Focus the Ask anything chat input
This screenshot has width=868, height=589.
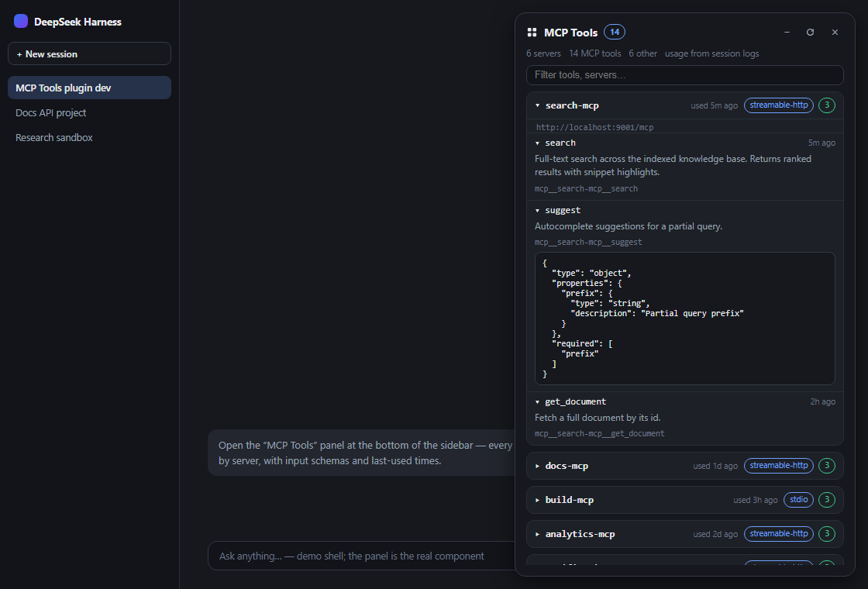coord(362,556)
